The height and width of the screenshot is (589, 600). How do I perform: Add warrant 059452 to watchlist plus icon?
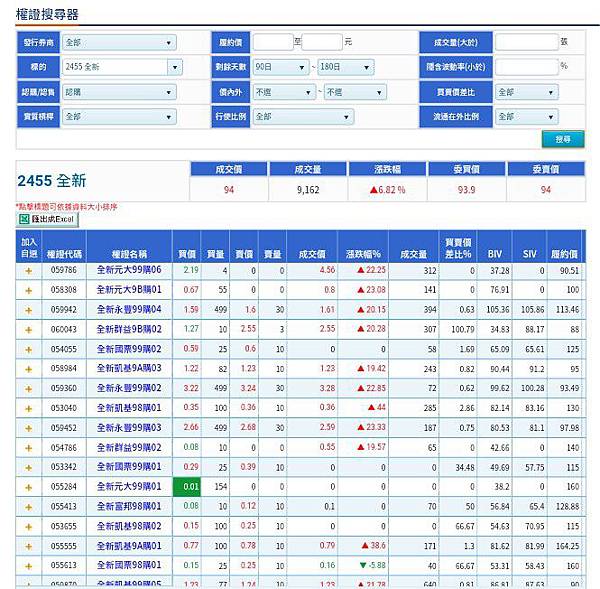click(x=29, y=428)
